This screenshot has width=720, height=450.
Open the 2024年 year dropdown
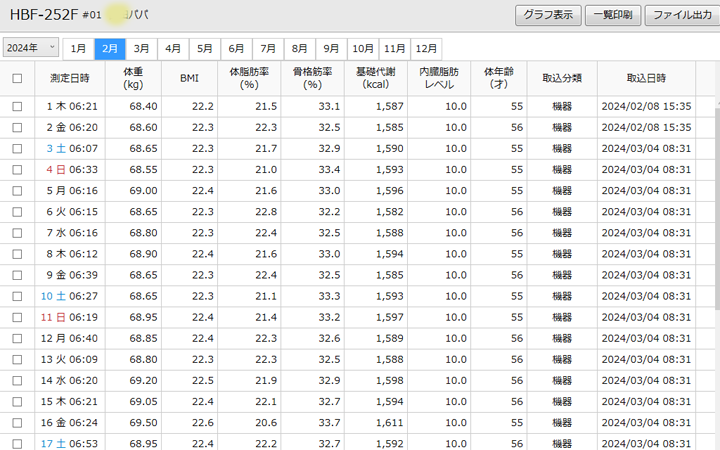pyautogui.click(x=30, y=48)
